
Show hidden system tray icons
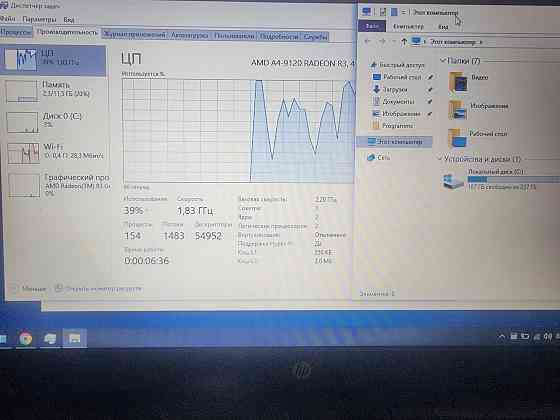coord(502,336)
